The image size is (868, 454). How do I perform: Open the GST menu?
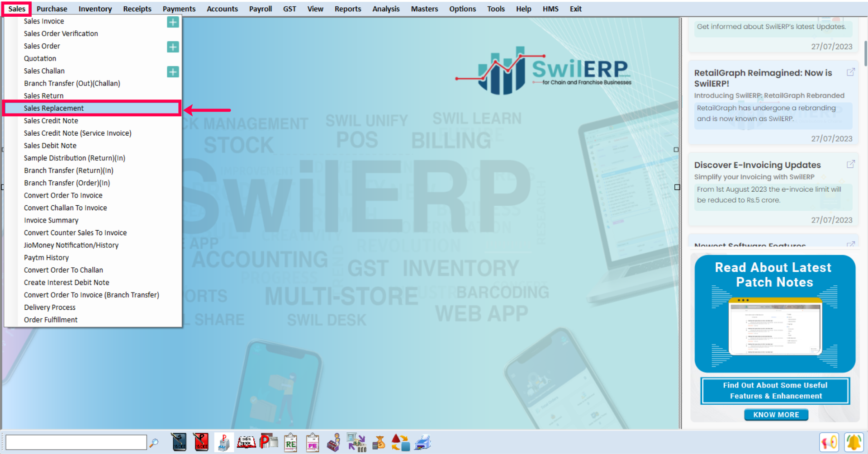(289, 9)
